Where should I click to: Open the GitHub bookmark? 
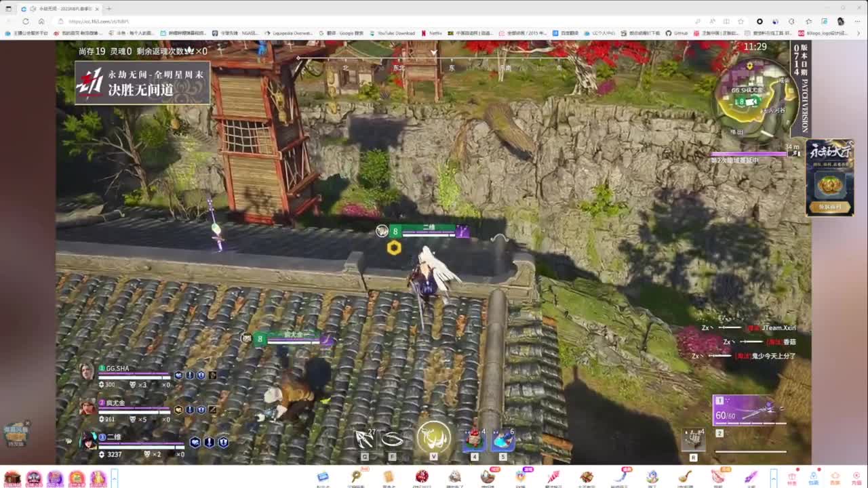[x=677, y=33]
